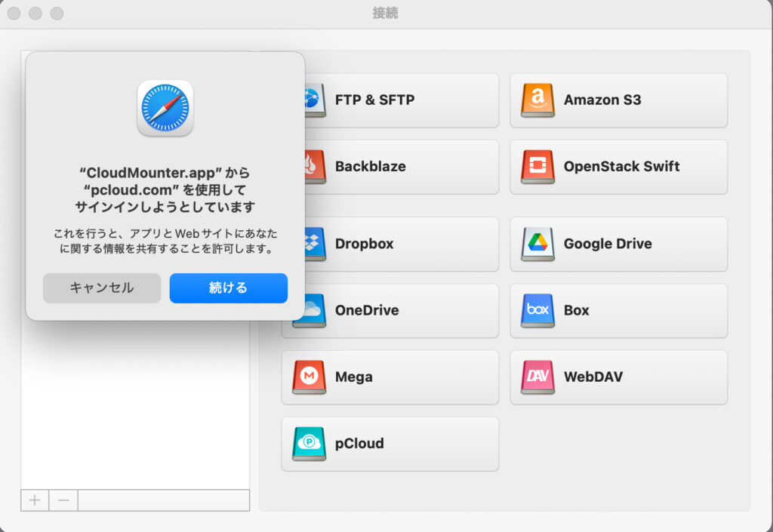Select the OneDrive label
This screenshot has height=532, width=773.
point(367,310)
